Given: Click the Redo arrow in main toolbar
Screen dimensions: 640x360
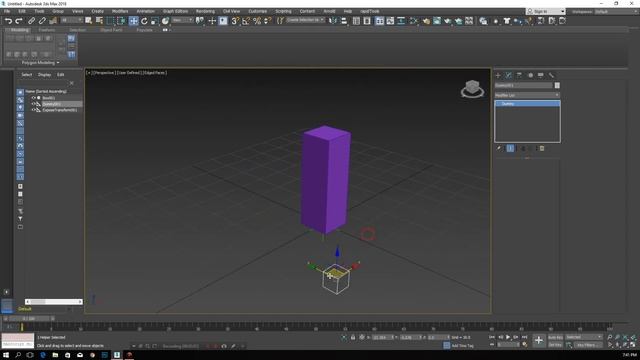Looking at the screenshot, I should [x=19, y=21].
